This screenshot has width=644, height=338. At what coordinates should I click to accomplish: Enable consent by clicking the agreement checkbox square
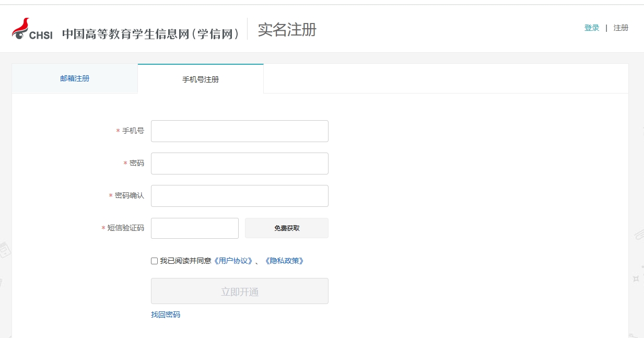154,261
